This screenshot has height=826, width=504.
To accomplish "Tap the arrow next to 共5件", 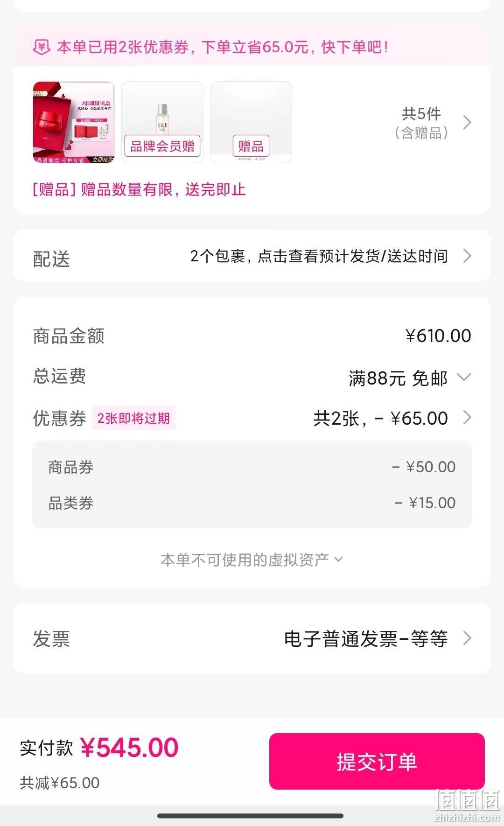I will [x=467, y=123].
